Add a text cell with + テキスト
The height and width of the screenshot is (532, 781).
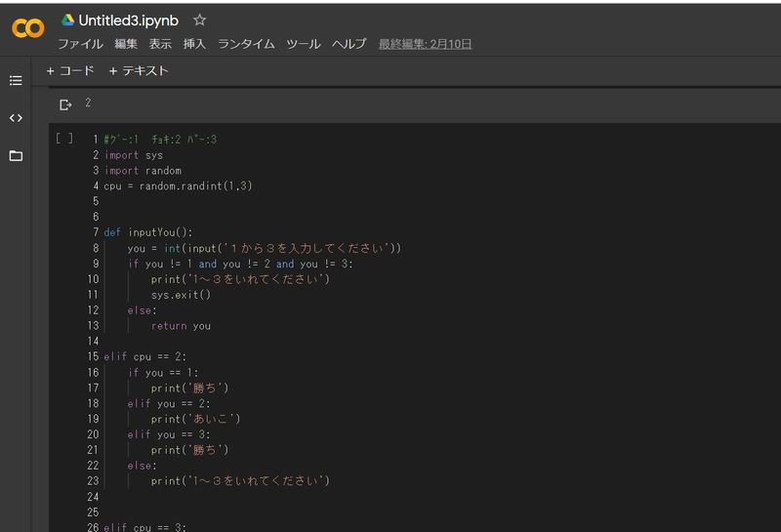pos(139,70)
